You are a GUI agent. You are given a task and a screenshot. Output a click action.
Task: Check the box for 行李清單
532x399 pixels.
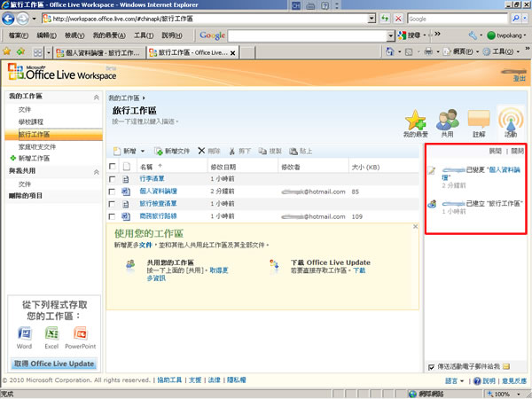[x=112, y=179]
